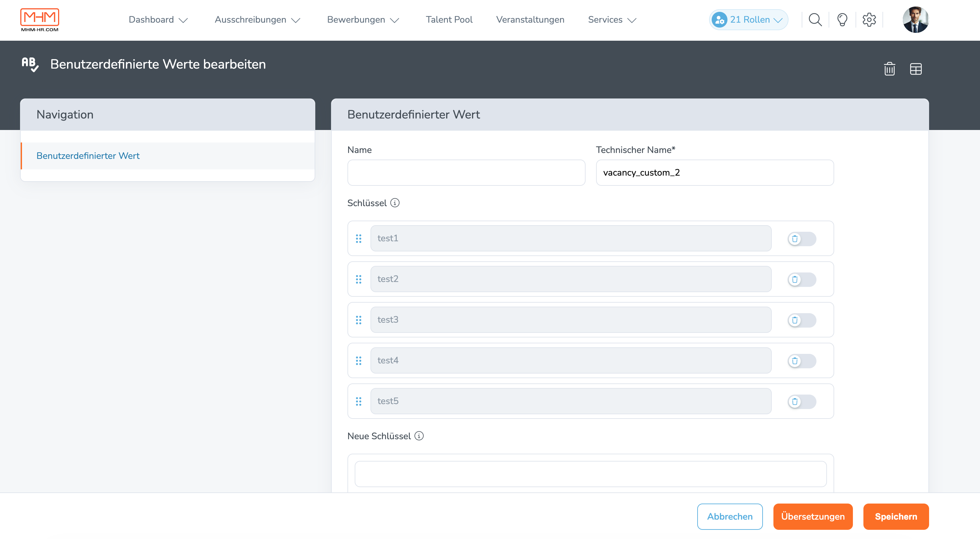Click the trash icon in page header
980x539 pixels.
(889, 69)
